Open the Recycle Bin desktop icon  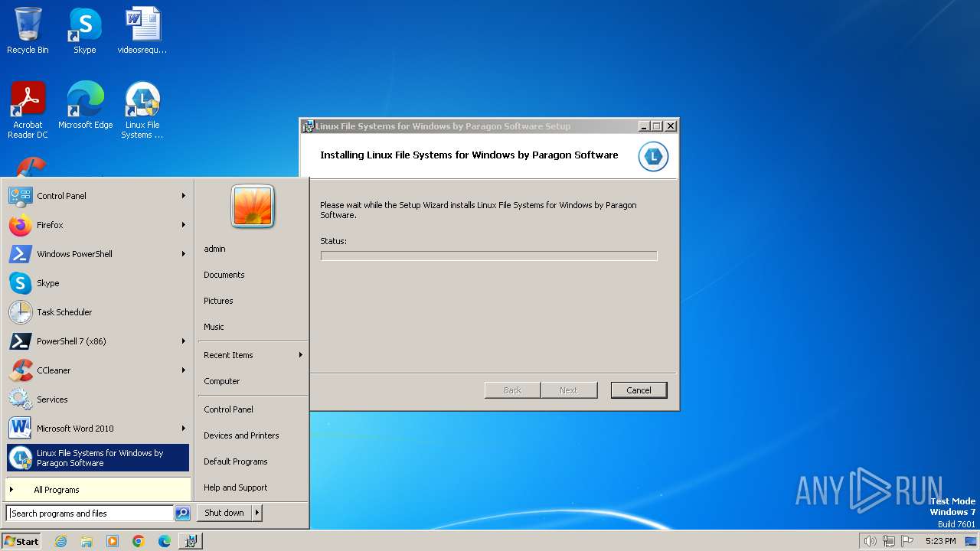pos(28,31)
